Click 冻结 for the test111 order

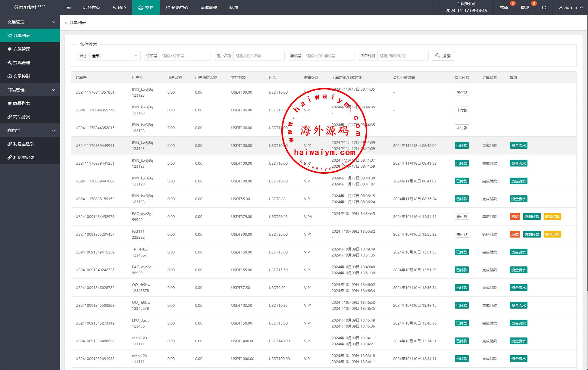(515, 234)
